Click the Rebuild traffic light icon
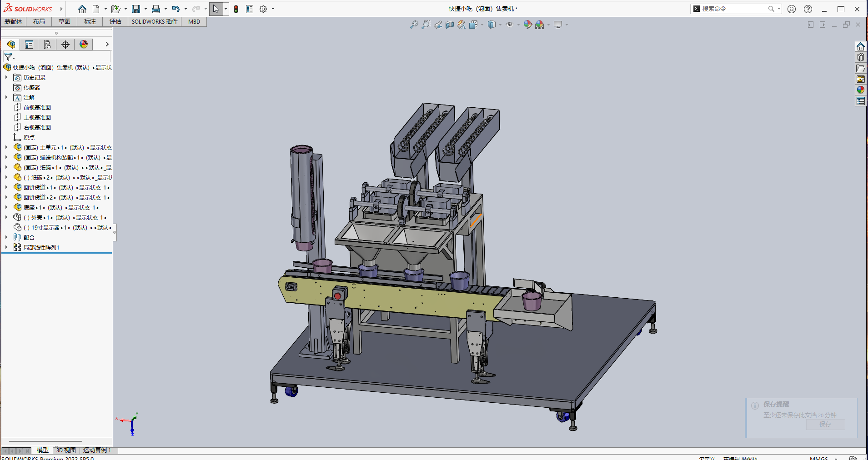Viewport: 868px width, 460px height. 236,9
